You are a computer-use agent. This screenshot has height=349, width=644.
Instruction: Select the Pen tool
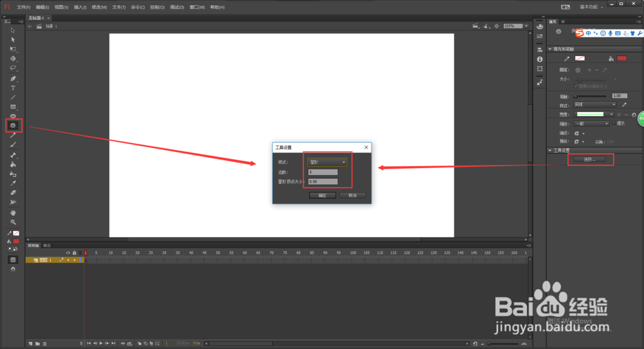pyautogui.click(x=13, y=79)
